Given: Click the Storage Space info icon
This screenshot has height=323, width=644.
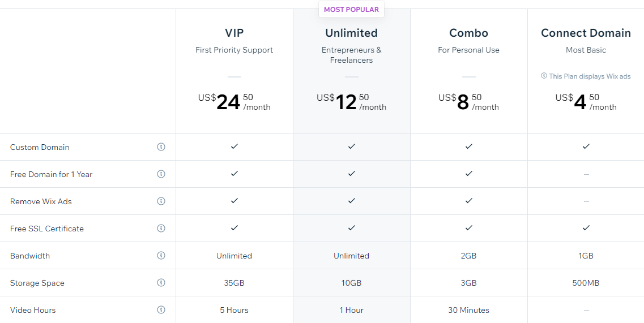Looking at the screenshot, I should point(161,283).
